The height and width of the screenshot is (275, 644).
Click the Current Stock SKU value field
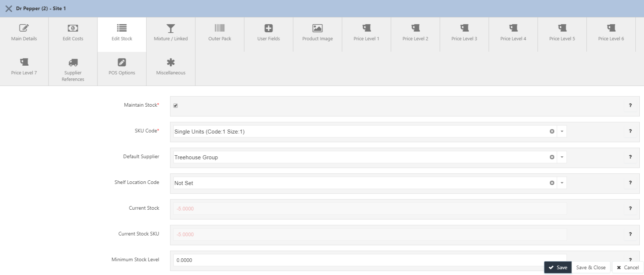[370, 234]
